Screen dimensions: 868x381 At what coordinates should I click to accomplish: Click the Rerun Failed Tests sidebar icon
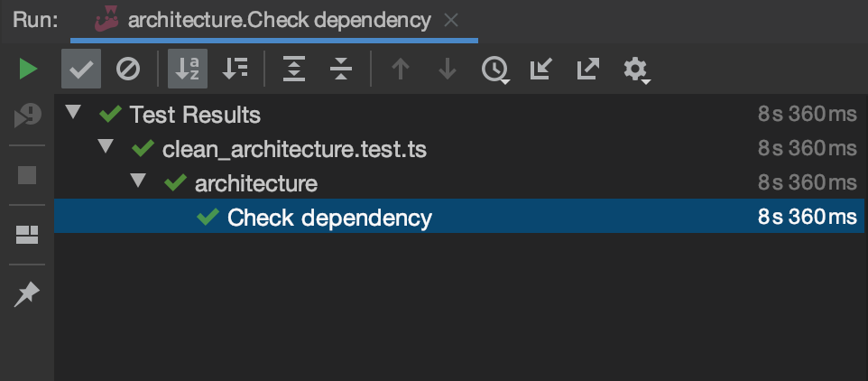pyautogui.click(x=28, y=116)
